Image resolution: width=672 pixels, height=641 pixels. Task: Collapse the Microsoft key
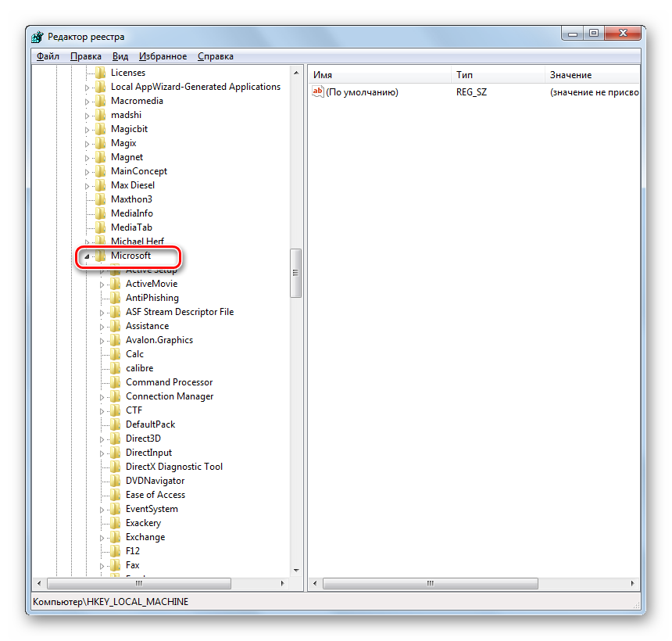pos(87,256)
